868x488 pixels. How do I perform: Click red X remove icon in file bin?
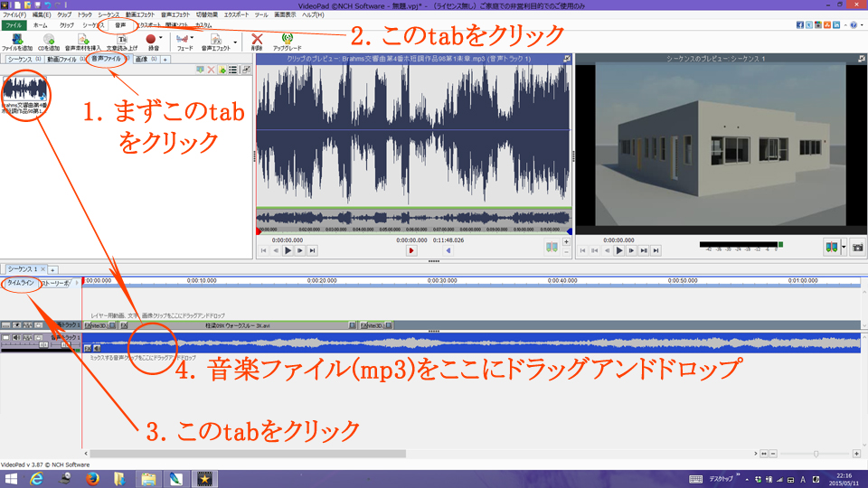(x=211, y=70)
